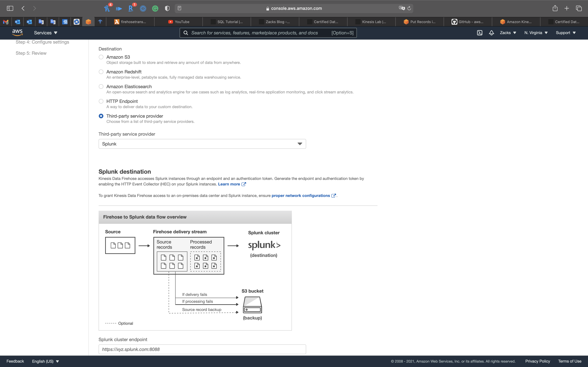Reload the page with refresh icon

pos(409,8)
